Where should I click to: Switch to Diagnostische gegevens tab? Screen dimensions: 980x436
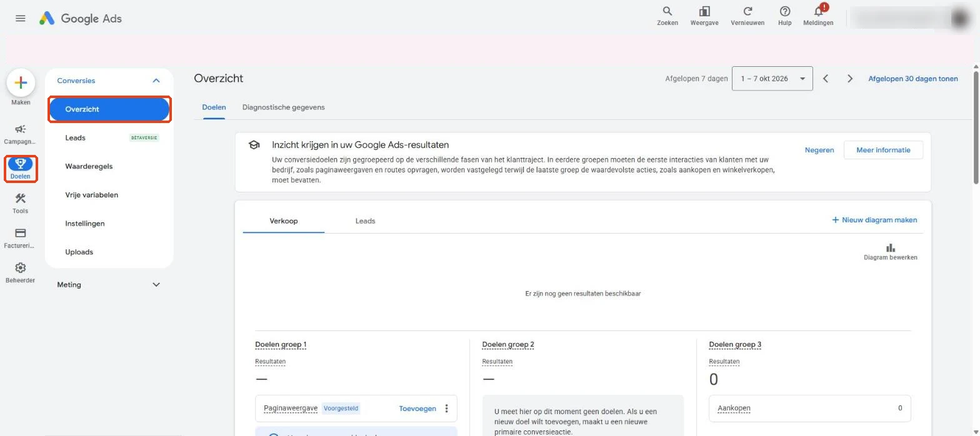pyautogui.click(x=283, y=107)
